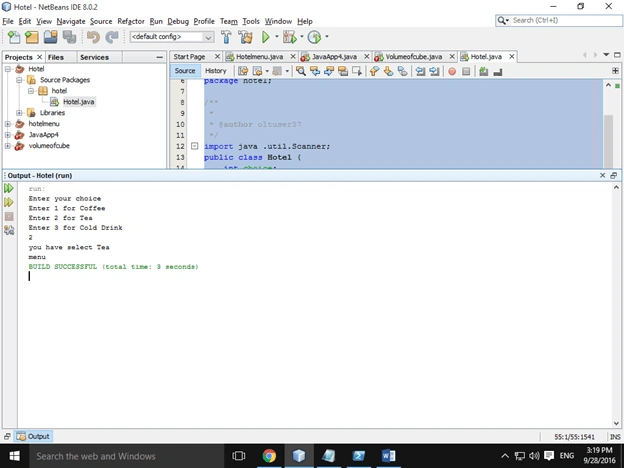Viewport: 624px width, 468px height.
Task: Click the Search the web and Windows box
Action: tap(127, 456)
